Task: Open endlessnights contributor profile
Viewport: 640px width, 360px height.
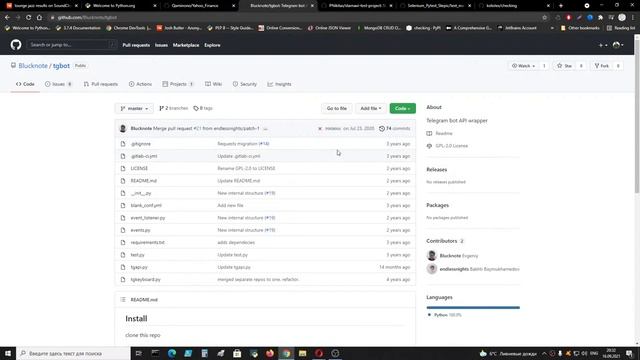Action: (x=454, y=269)
